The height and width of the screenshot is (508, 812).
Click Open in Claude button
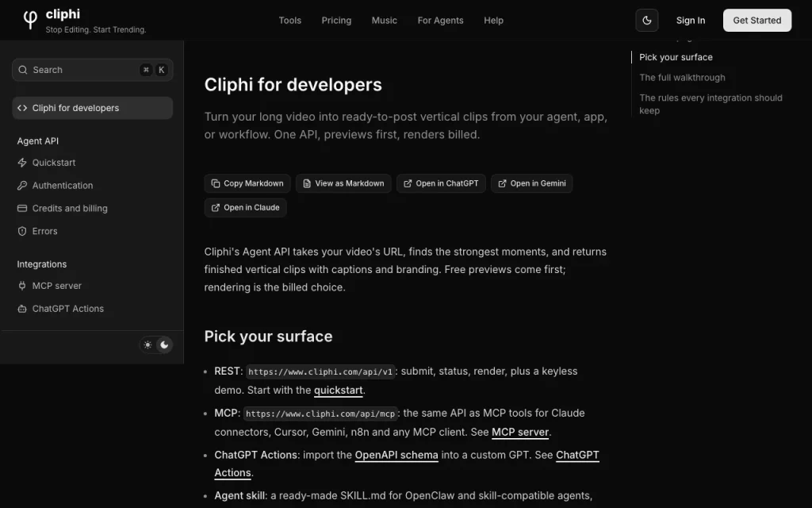click(x=246, y=208)
